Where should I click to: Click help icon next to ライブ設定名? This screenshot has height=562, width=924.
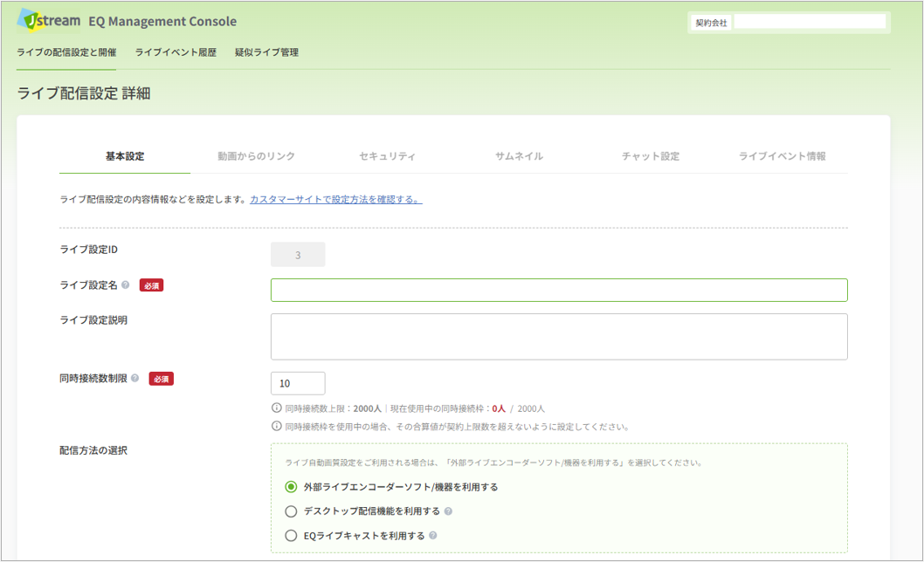tap(126, 285)
